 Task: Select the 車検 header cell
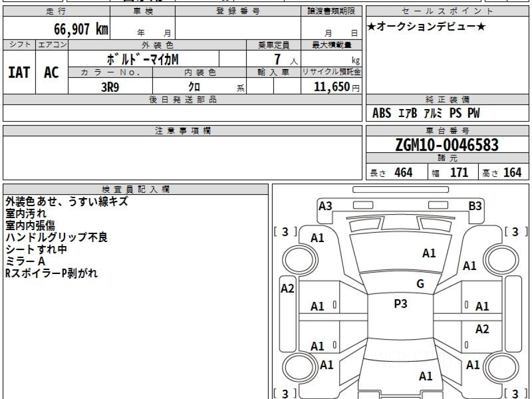click(143, 12)
